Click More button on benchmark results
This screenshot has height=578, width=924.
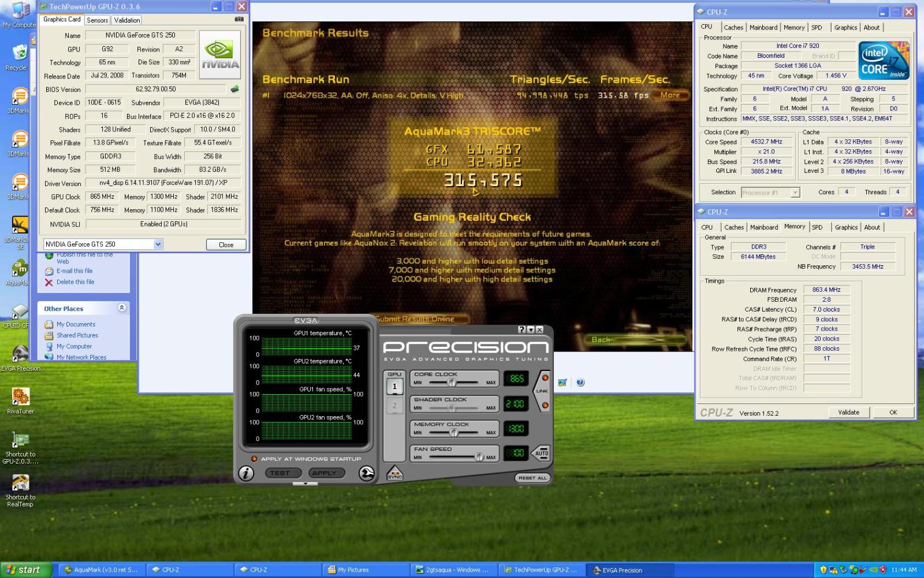(670, 95)
